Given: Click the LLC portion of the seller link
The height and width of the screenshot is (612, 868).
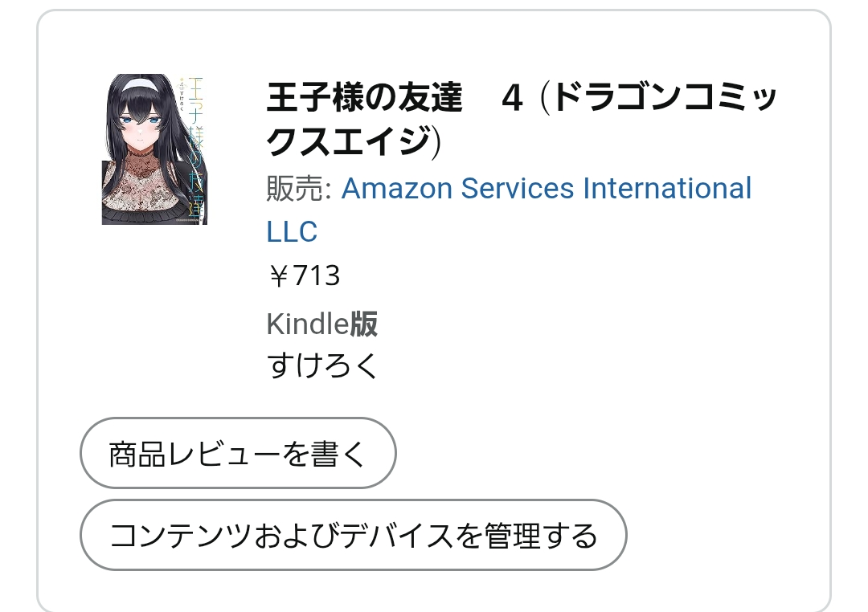Looking at the screenshot, I should pos(292,232).
